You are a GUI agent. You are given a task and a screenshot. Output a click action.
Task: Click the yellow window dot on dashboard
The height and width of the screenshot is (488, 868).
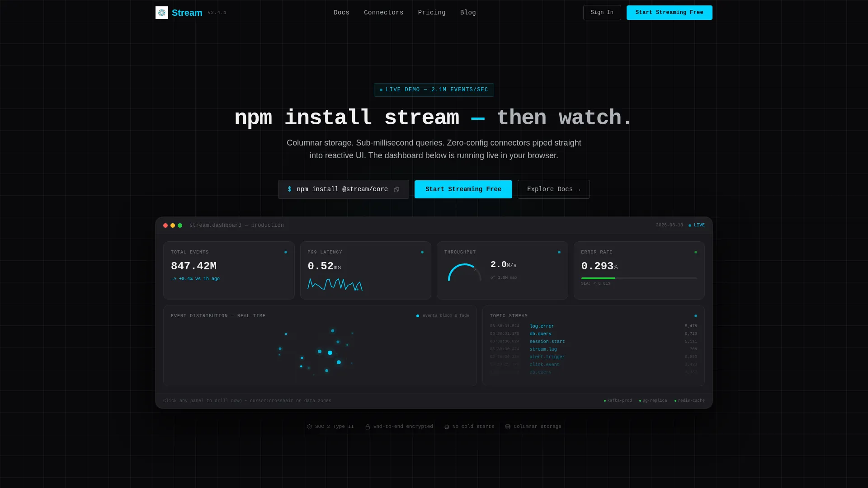click(x=173, y=225)
